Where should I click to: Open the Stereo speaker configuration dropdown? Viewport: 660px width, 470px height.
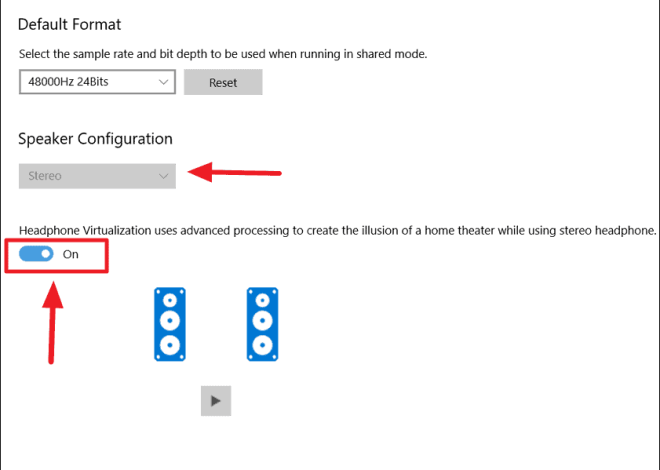coord(97,176)
